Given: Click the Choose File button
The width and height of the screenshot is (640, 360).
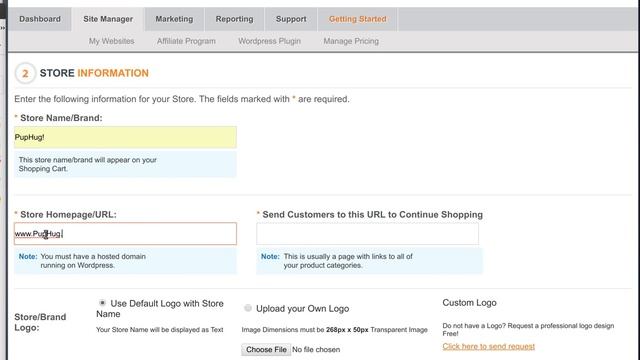Looking at the screenshot, I should point(266,349).
